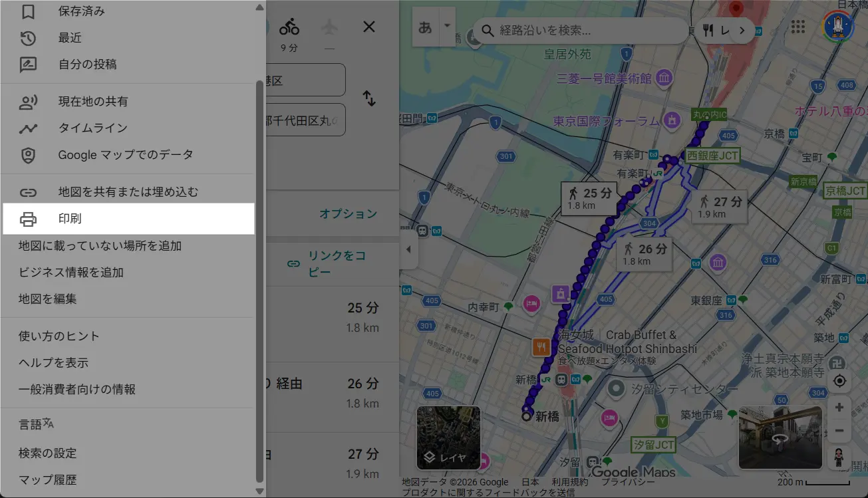Viewport: 868px width, 498px height.
Task: Open the Google account avatar
Action: (839, 27)
